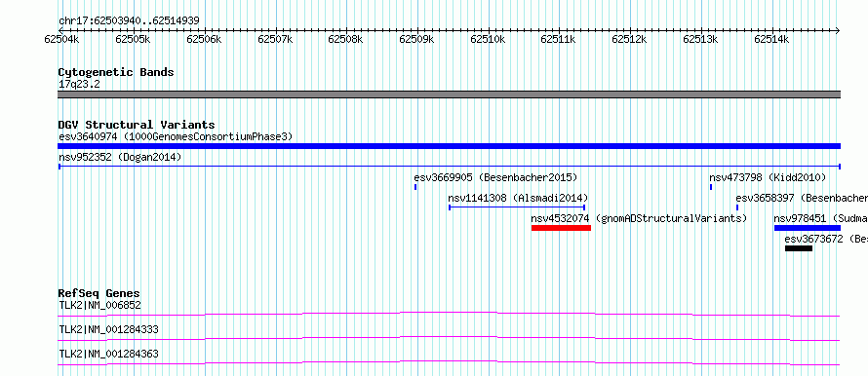The height and width of the screenshot is (376, 868).
Task: Click the TLK2|NM_001284363 transcript label
Action: pos(108,354)
